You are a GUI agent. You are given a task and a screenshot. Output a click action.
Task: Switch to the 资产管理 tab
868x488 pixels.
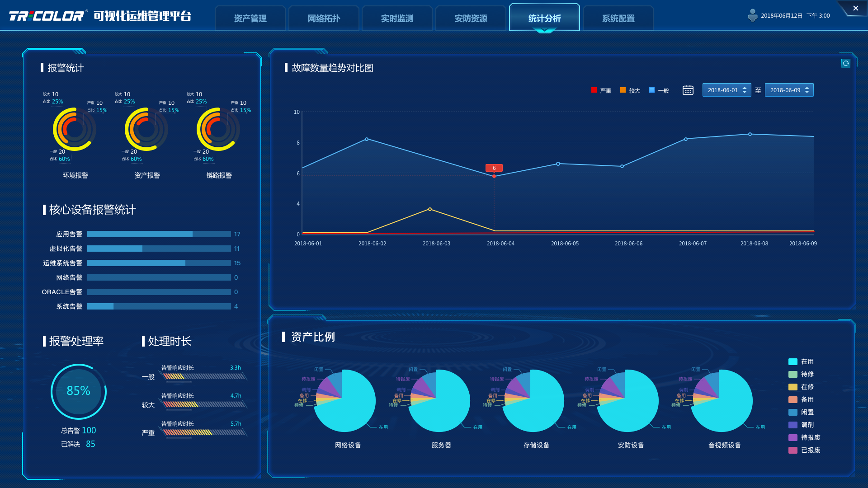(x=250, y=19)
